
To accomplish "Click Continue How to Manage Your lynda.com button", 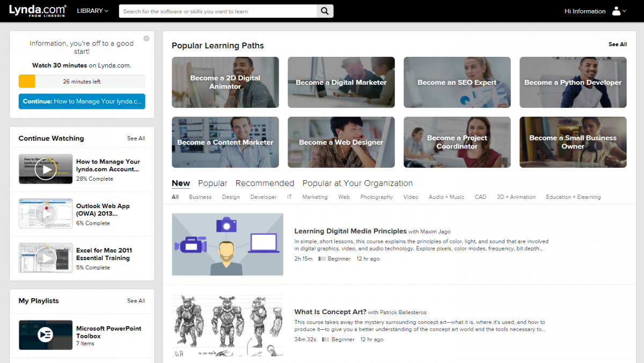I will (82, 101).
